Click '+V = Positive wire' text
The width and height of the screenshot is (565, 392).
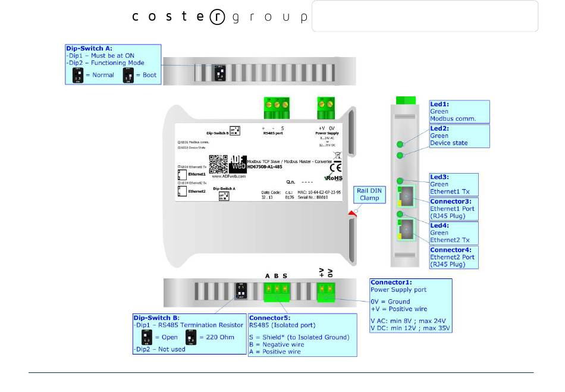[399, 309]
